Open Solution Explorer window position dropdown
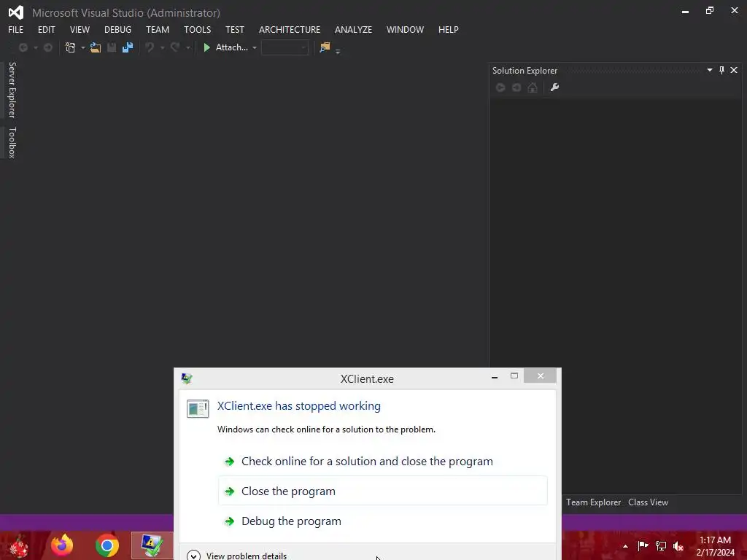The image size is (747, 560). point(709,70)
